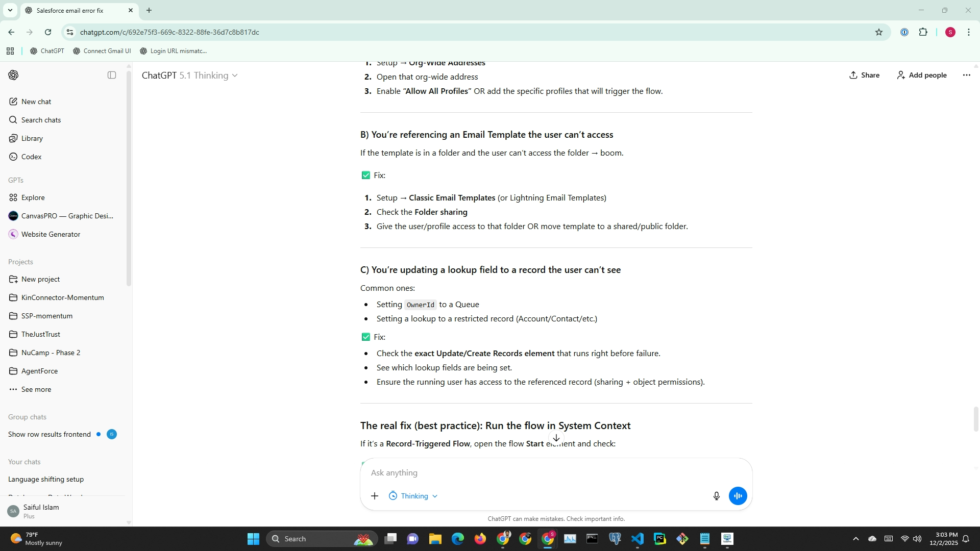Viewport: 980px width, 551px height.
Task: Click the scroll-to-bottom arrow button
Action: (x=556, y=438)
